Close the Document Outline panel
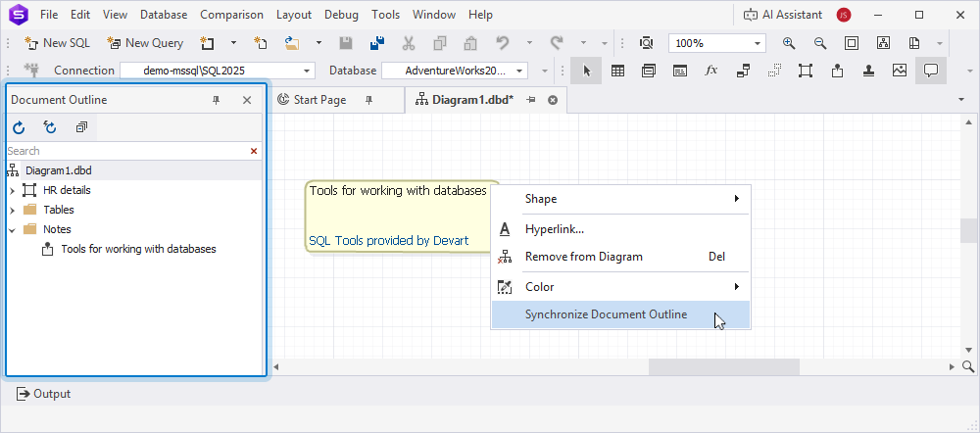This screenshot has height=433, width=980. click(x=247, y=100)
